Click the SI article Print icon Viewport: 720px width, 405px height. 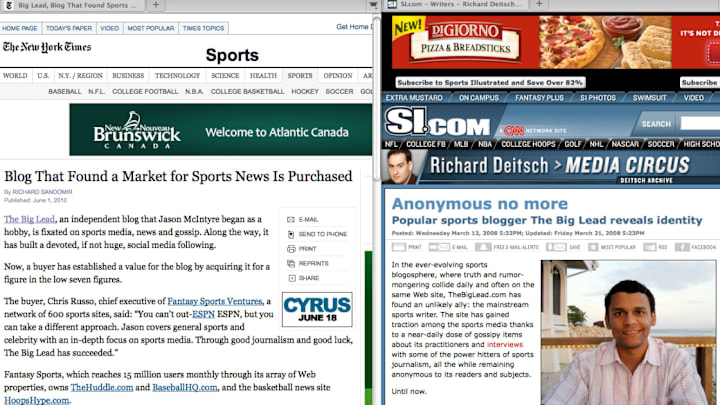click(x=399, y=247)
